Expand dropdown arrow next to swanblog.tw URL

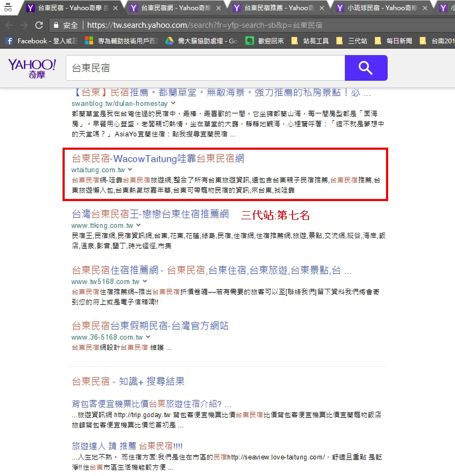[x=173, y=103]
